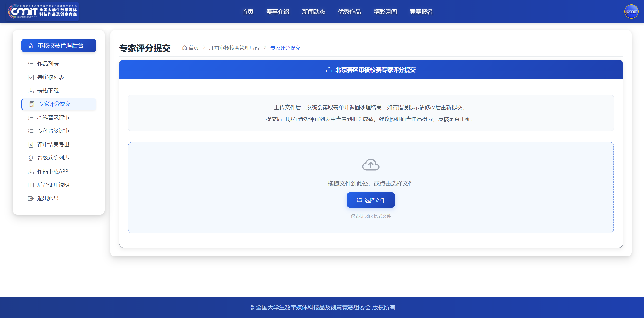The image size is (644, 318).
Task: Click the home icon beside 审核校赛管理后台
Action: pos(30,46)
